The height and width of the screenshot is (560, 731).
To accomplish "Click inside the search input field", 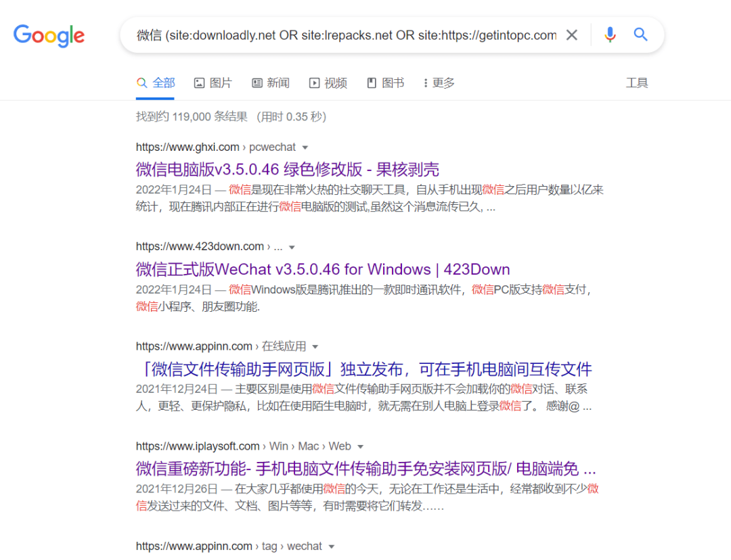I will (338, 34).
